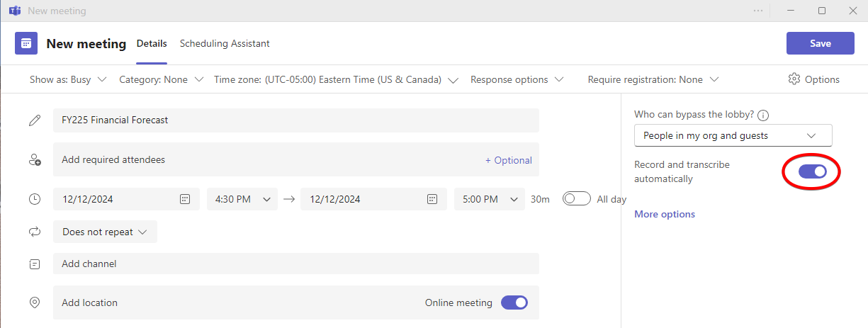Click the lobby bypass info icon
The height and width of the screenshot is (328, 868).
(x=763, y=115)
